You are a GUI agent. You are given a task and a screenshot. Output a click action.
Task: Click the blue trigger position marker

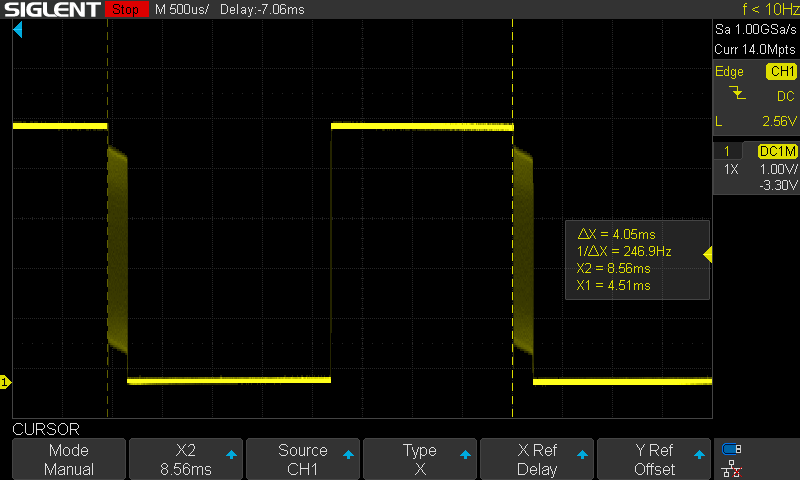18,30
